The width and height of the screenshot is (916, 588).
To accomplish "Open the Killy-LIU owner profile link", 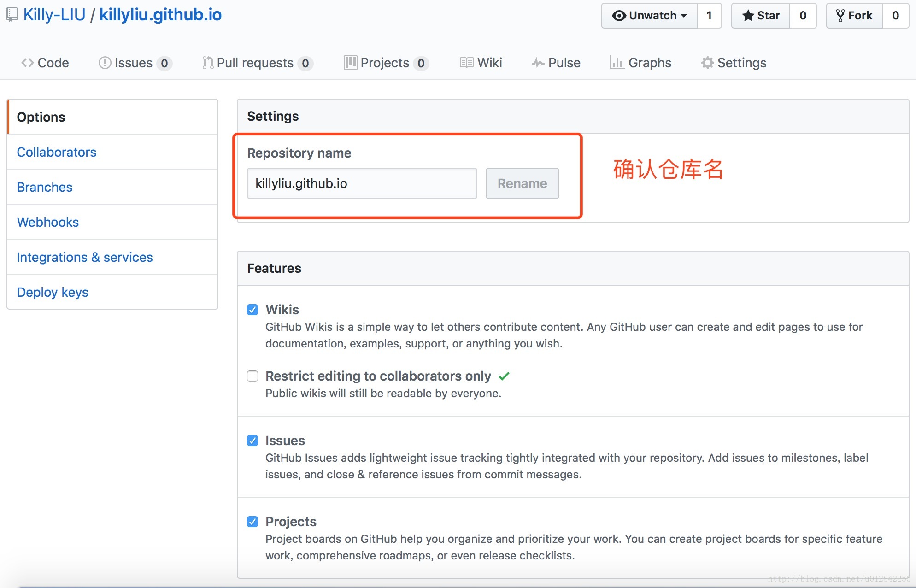I will 54,15.
